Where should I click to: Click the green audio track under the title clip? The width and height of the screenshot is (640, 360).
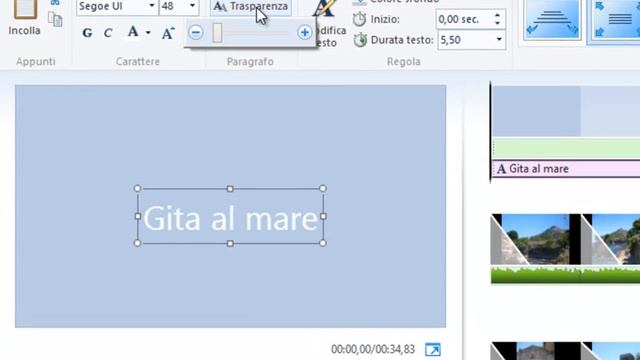point(566,148)
